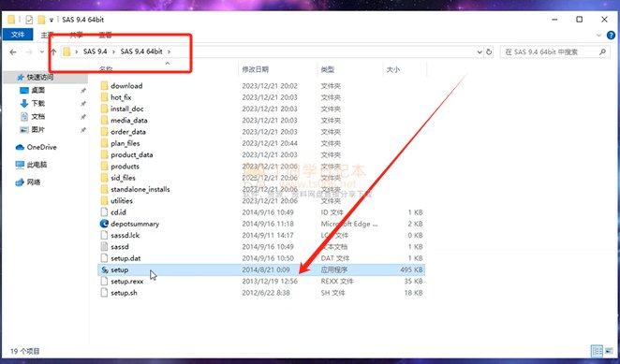The width and height of the screenshot is (620, 364).
Task: Open the help question mark icon
Action: [611, 36]
